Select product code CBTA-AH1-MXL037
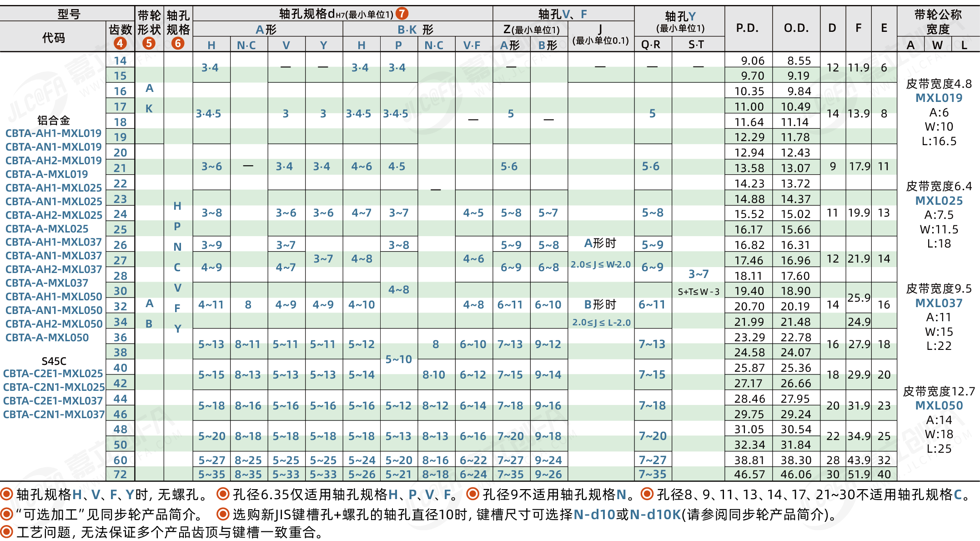This screenshot has height=541, width=980. [x=54, y=242]
